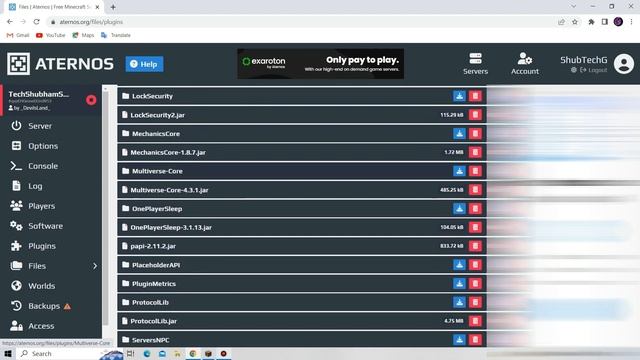The image size is (640, 360).
Task: Open the Translate bookmark
Action: (116, 36)
